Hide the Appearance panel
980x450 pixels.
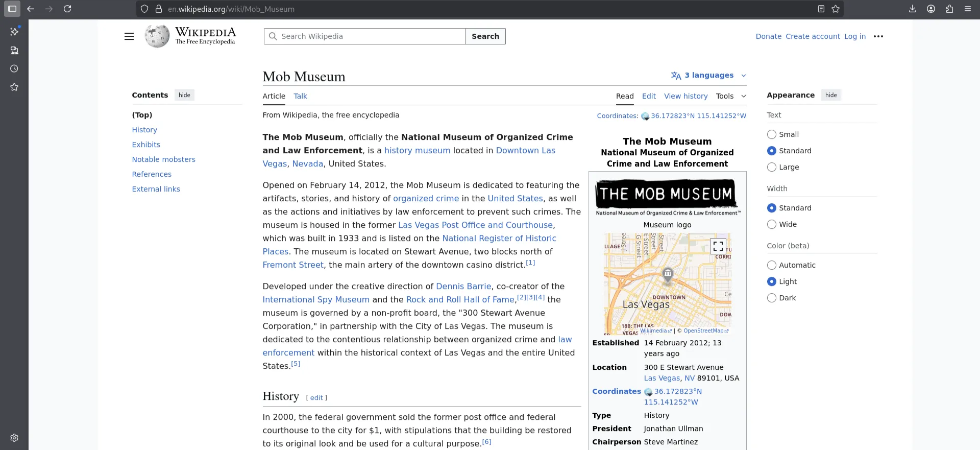(831, 95)
